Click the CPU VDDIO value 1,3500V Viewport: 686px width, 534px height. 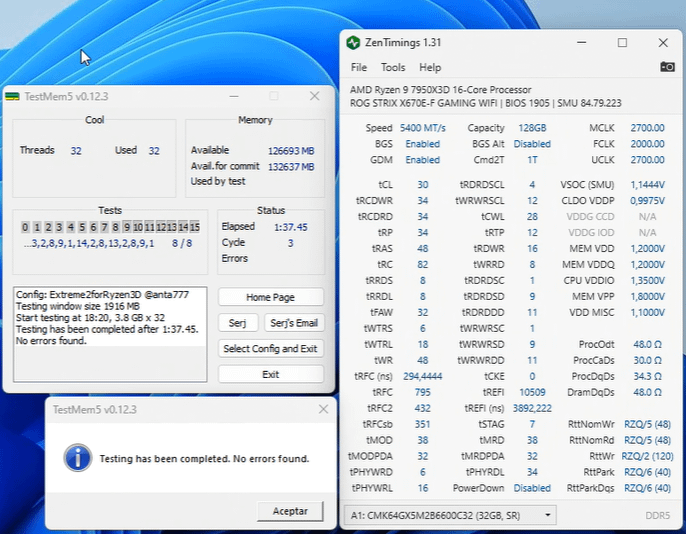(x=648, y=280)
